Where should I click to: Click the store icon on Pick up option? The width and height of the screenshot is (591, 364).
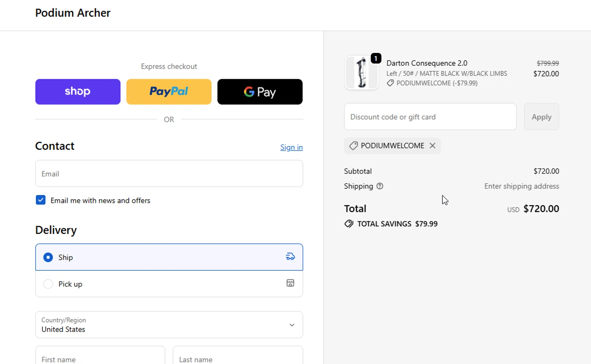[x=290, y=283]
